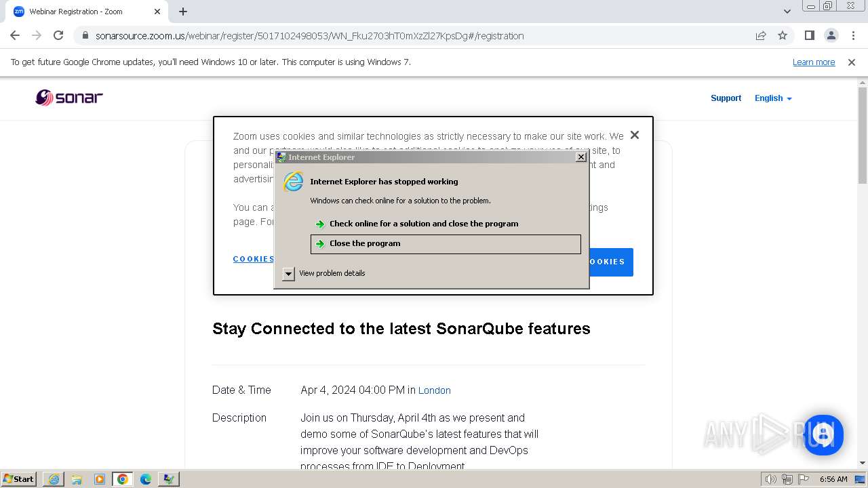Viewport: 868px width, 488px height.
Task: Go back to the previous page
Action: pyautogui.click(x=15, y=35)
